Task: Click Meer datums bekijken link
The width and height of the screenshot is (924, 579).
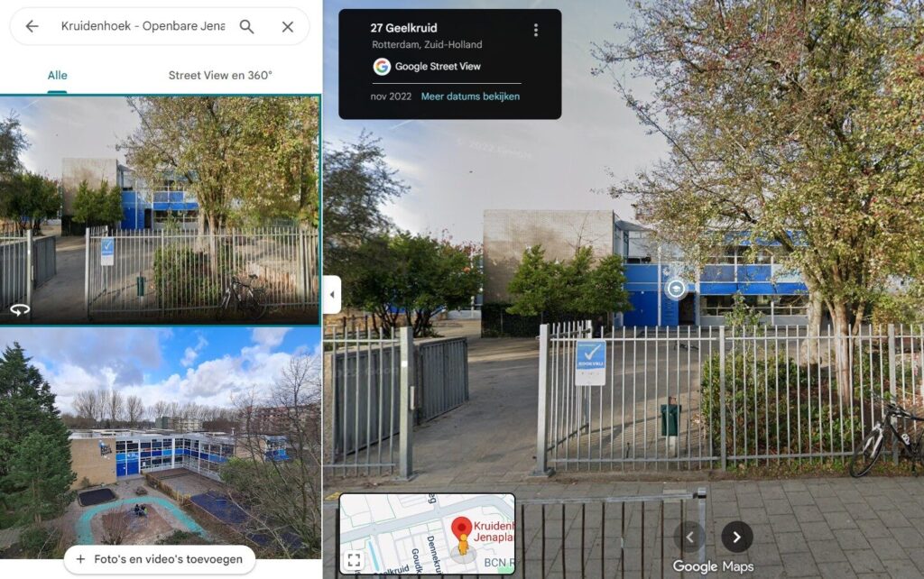Action: click(x=470, y=96)
